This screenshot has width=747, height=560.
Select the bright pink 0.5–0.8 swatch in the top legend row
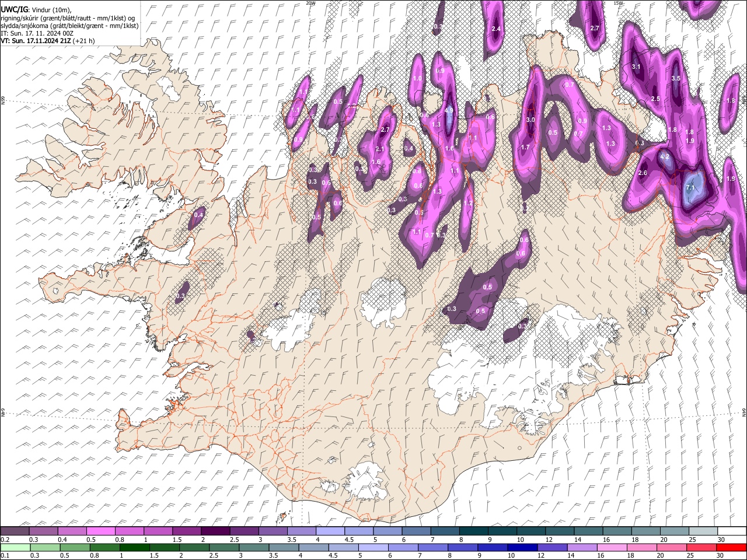point(101,531)
